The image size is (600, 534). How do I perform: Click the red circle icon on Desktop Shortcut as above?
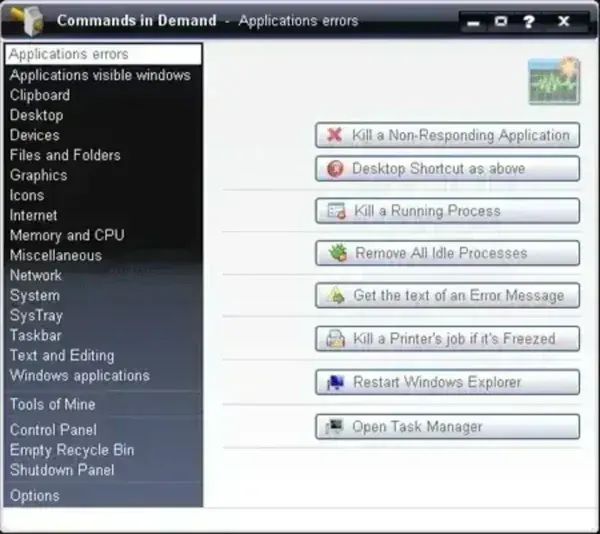335,169
